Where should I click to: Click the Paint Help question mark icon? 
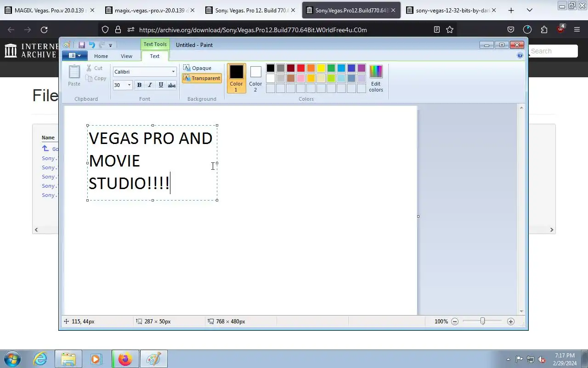[x=520, y=55]
